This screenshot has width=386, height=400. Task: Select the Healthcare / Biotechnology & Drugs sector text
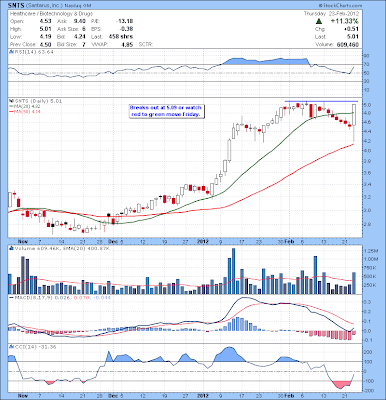pos(51,14)
